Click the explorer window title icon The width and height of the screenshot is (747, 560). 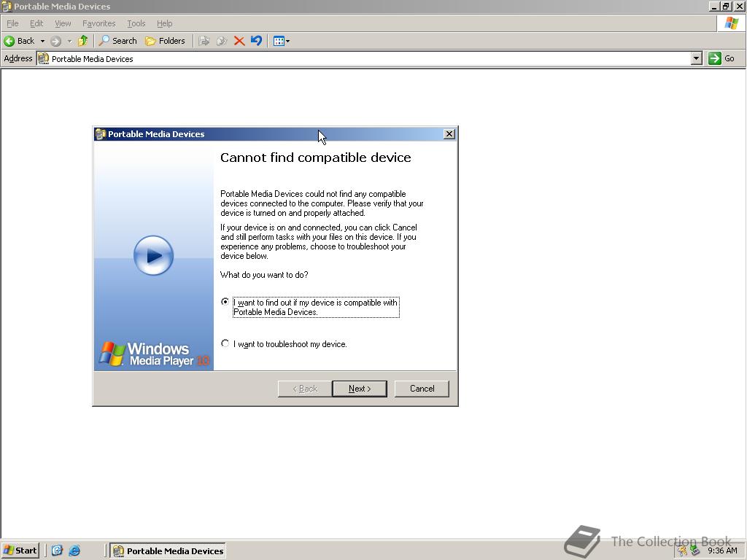click(7, 6)
